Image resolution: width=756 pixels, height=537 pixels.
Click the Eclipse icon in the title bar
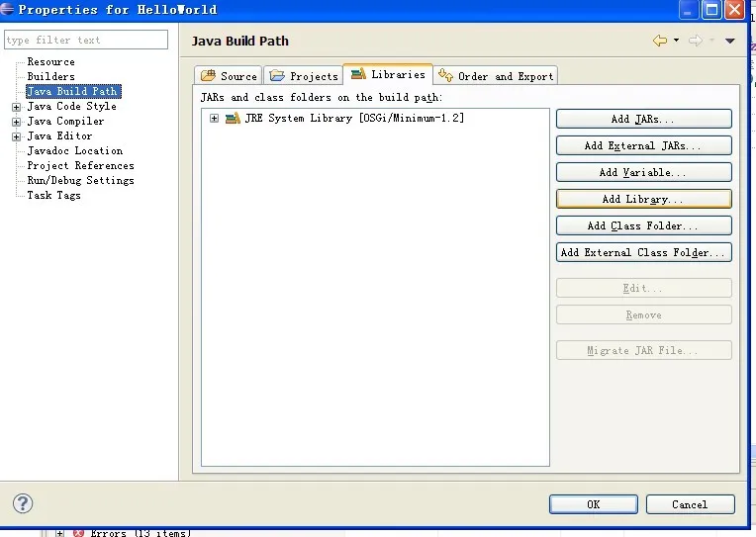6,9
